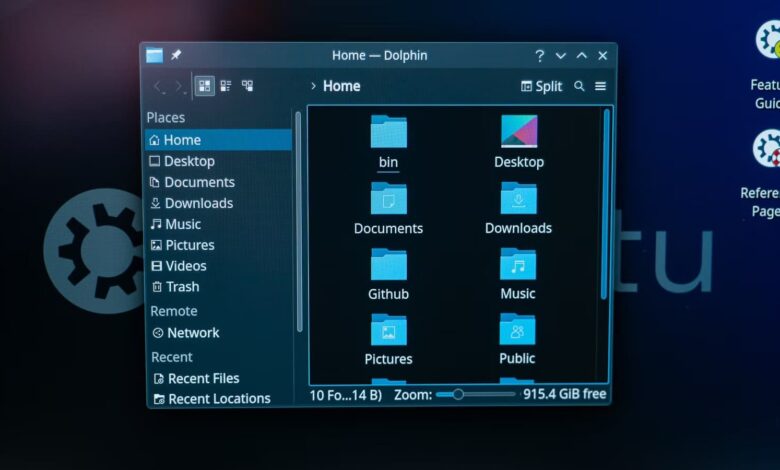
Task: Open the Dolphin search tool
Action: coord(579,86)
